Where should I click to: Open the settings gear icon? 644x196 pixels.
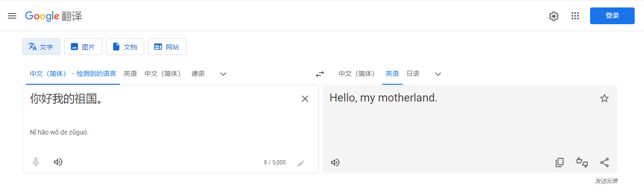pyautogui.click(x=553, y=16)
